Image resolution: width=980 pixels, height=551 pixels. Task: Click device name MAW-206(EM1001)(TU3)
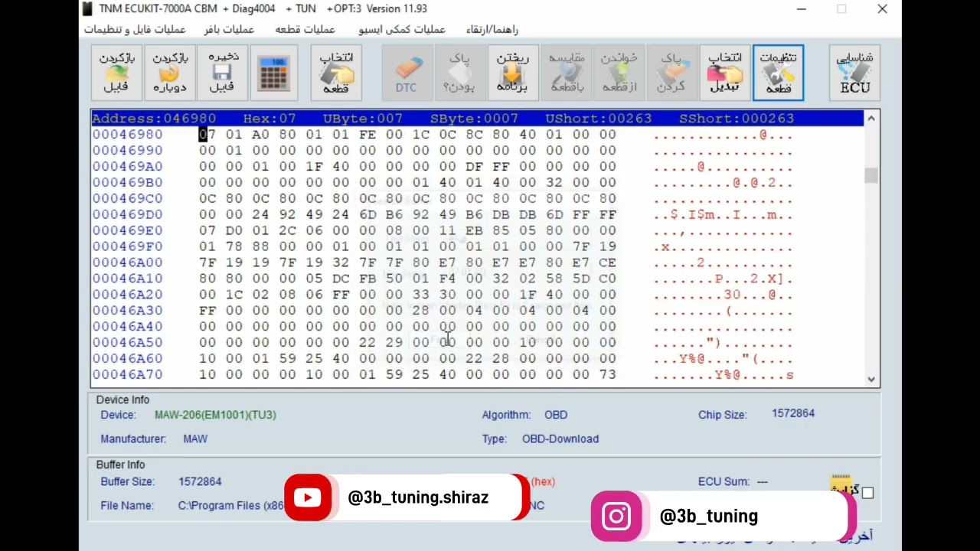(215, 415)
